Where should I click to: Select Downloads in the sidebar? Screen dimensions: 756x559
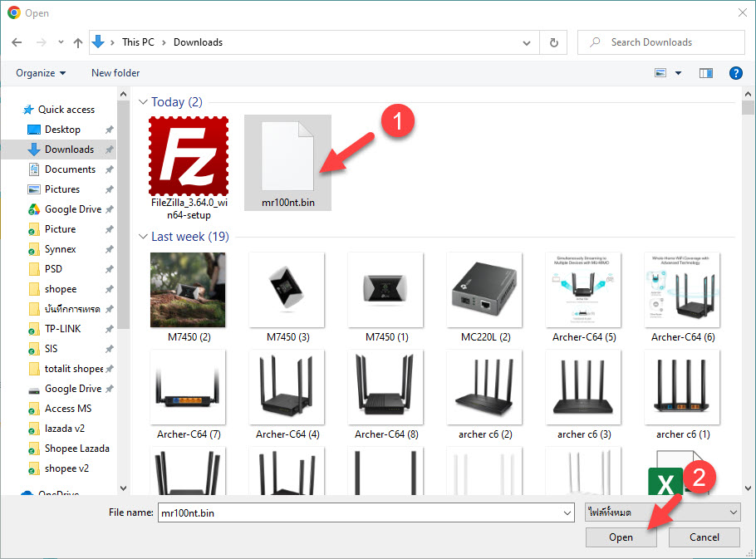click(x=61, y=150)
